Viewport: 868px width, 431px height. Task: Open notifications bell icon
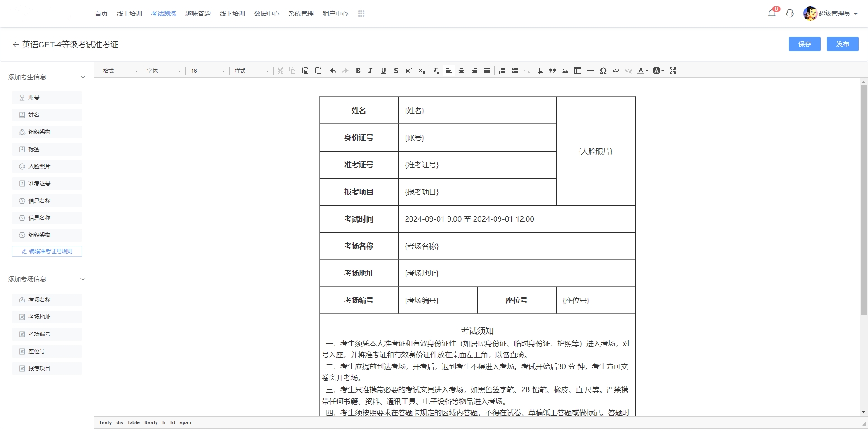click(x=772, y=14)
